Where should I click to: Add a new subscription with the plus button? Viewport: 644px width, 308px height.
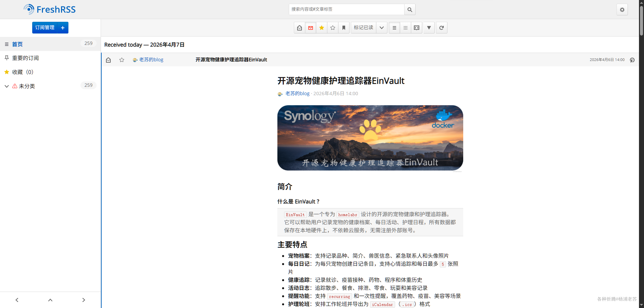pyautogui.click(x=63, y=27)
